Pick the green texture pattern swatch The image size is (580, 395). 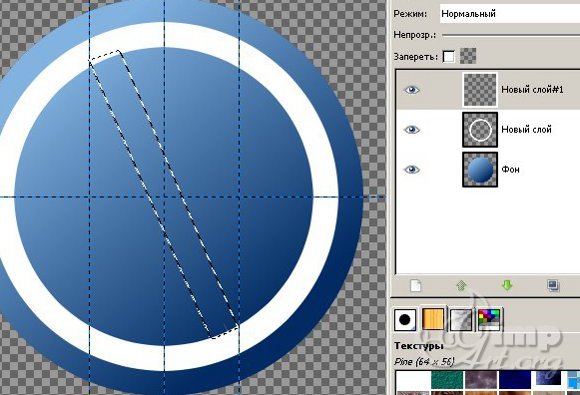[x=448, y=380]
